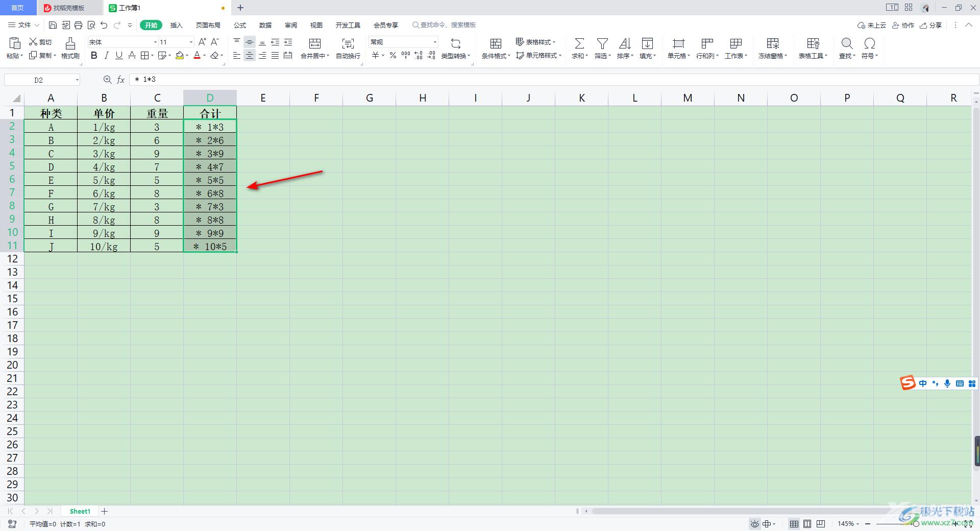Click the AutoSum sigma icon

(579, 43)
